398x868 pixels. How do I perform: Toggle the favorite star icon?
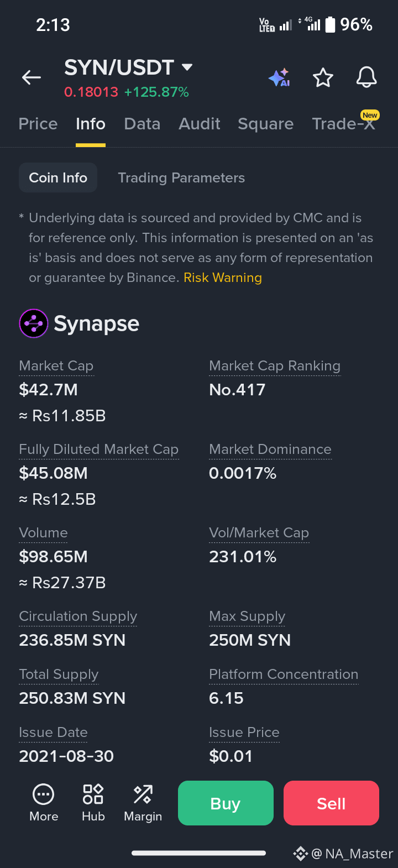tap(323, 78)
